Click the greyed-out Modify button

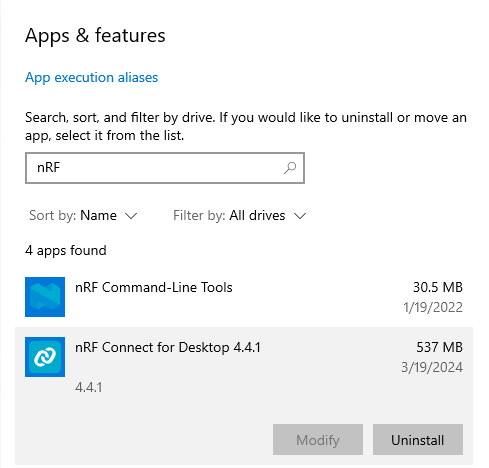pyautogui.click(x=318, y=440)
